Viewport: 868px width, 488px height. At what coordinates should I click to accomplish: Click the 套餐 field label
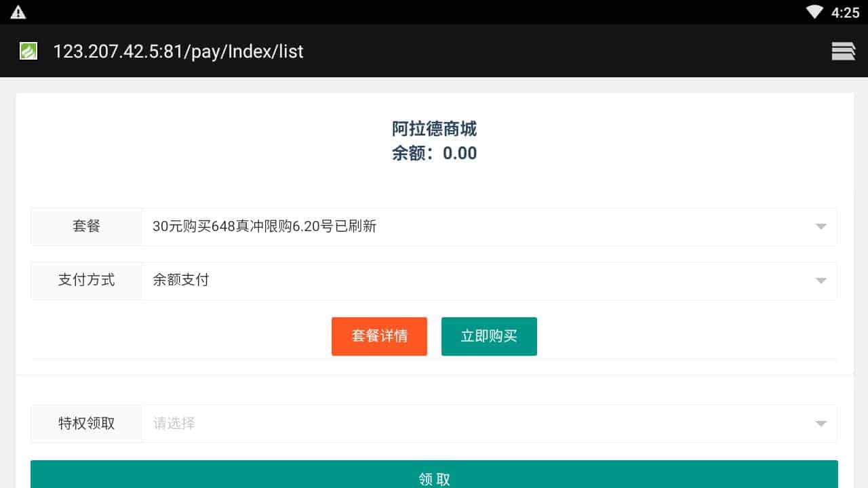[x=86, y=226]
